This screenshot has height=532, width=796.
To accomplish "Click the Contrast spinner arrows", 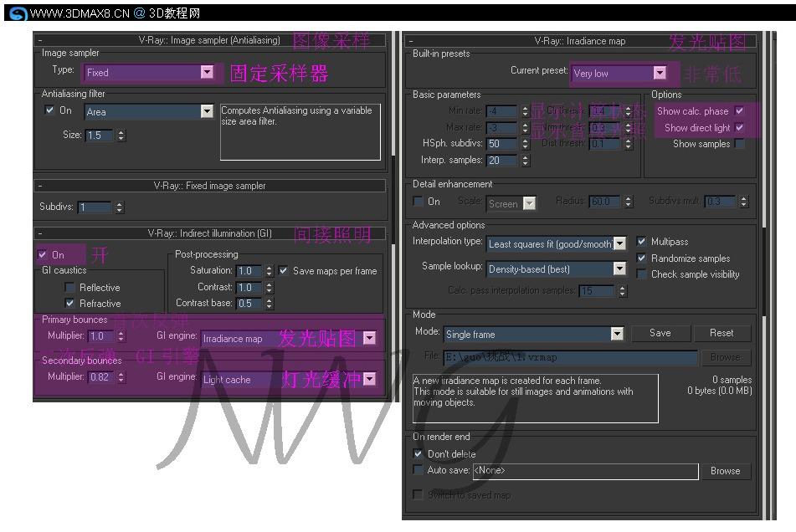I will tap(269, 288).
